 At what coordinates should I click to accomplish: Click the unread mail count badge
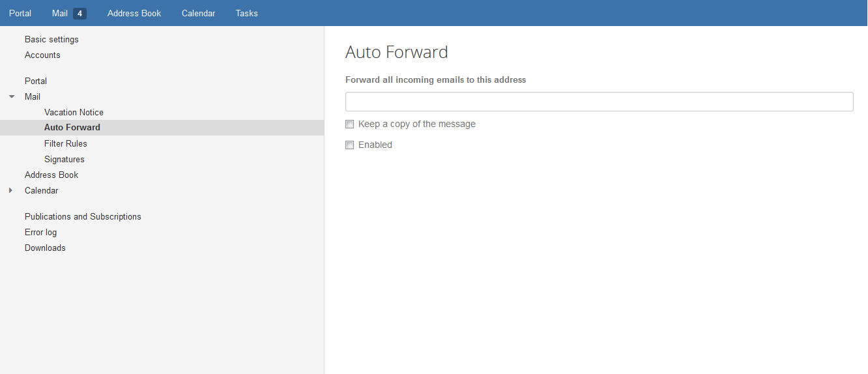click(80, 13)
